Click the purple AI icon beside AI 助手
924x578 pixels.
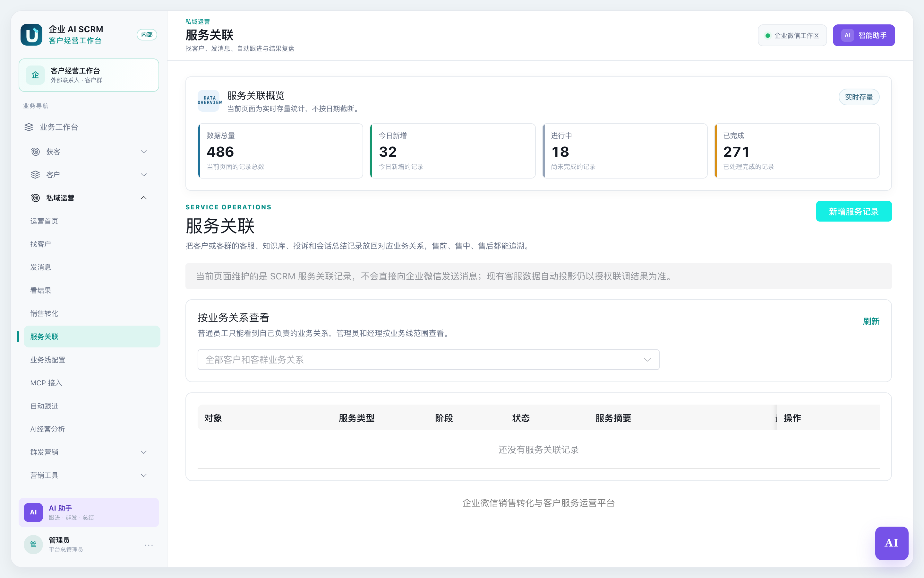tap(33, 512)
